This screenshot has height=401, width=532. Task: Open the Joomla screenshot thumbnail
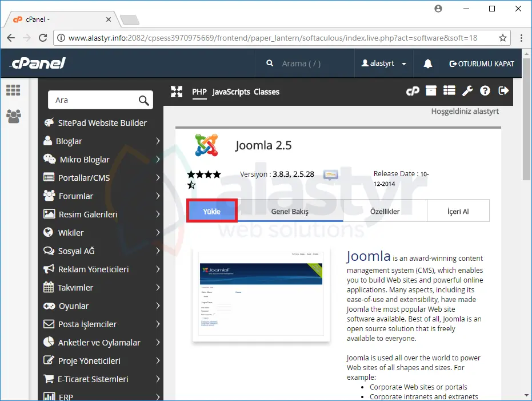[x=261, y=295]
